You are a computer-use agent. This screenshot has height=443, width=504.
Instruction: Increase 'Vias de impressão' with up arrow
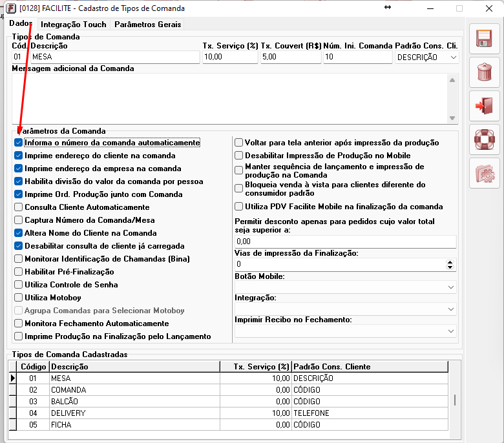point(450,262)
